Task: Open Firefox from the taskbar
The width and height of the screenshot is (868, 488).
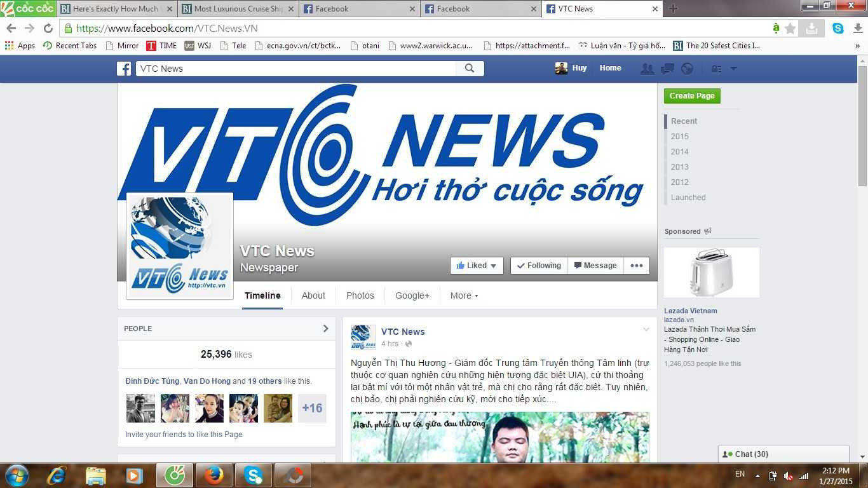Action: 214,475
